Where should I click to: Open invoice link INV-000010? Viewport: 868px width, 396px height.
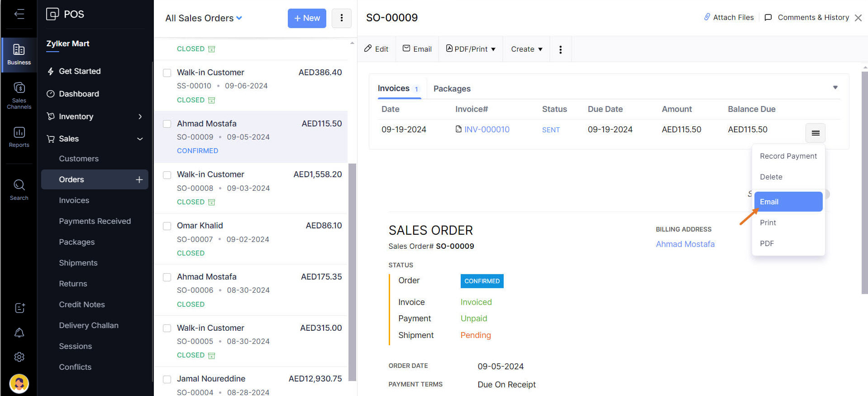pyautogui.click(x=486, y=130)
